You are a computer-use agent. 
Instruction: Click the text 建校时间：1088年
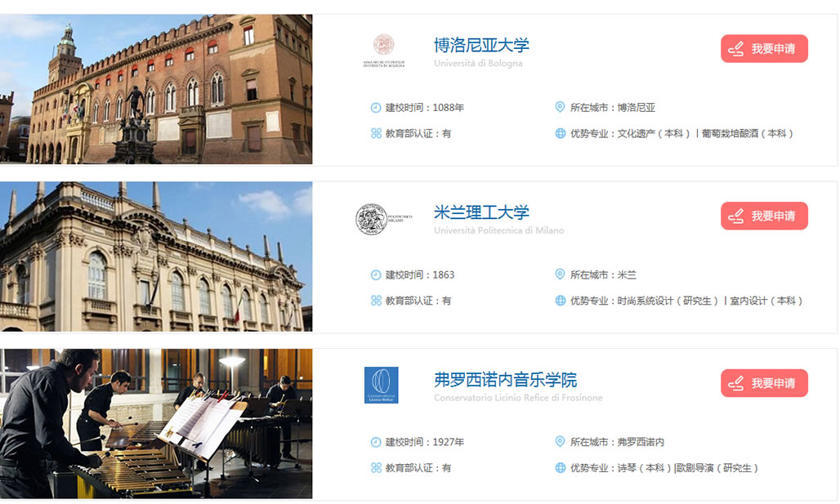[425, 108]
